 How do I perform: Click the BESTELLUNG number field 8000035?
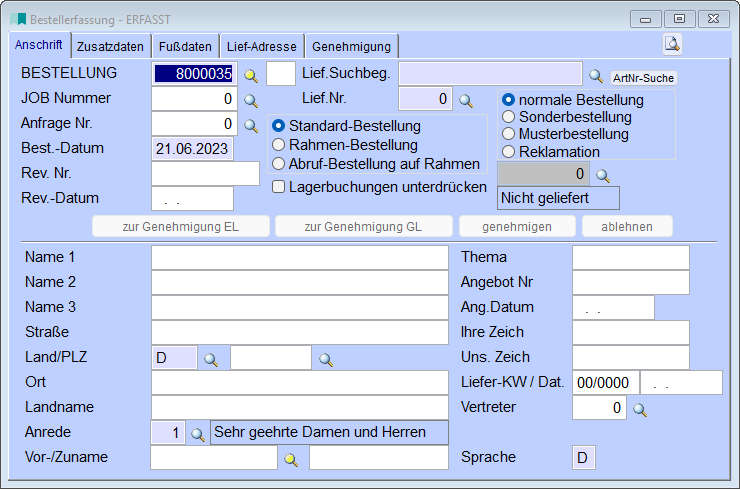[x=194, y=74]
